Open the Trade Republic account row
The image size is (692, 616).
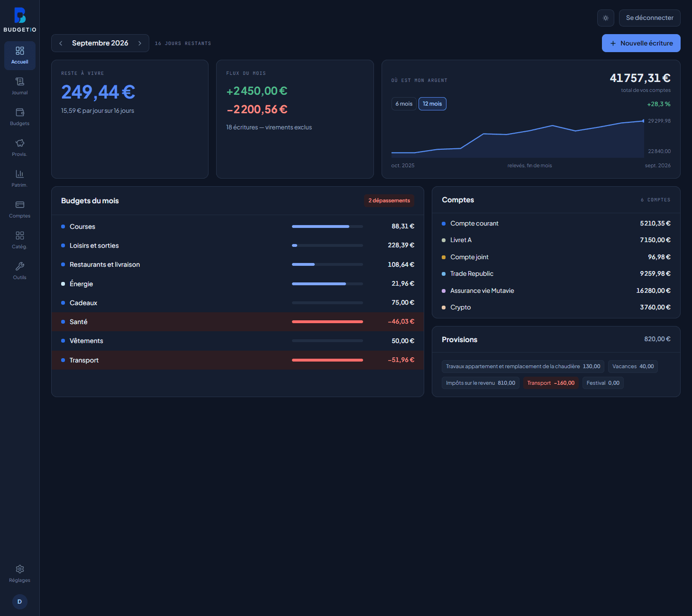pyautogui.click(x=556, y=274)
